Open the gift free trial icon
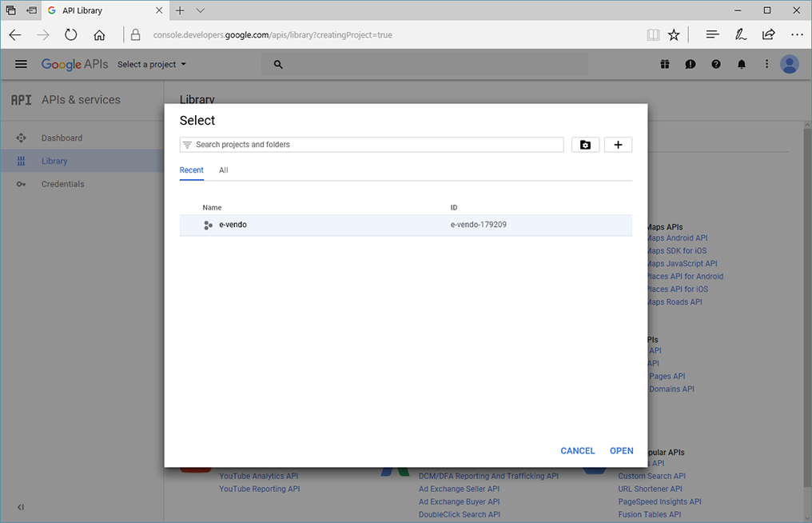This screenshot has height=523, width=812. (665, 64)
